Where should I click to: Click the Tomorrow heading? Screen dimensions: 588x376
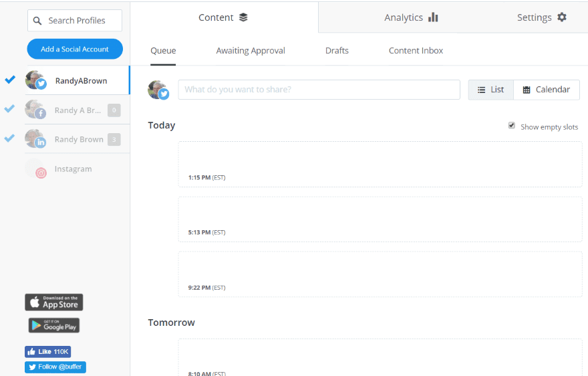click(171, 322)
